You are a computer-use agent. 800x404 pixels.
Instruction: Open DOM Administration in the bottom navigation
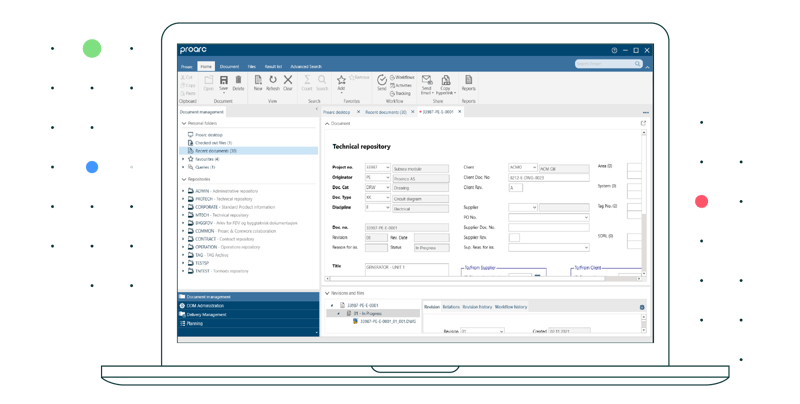[x=248, y=306]
